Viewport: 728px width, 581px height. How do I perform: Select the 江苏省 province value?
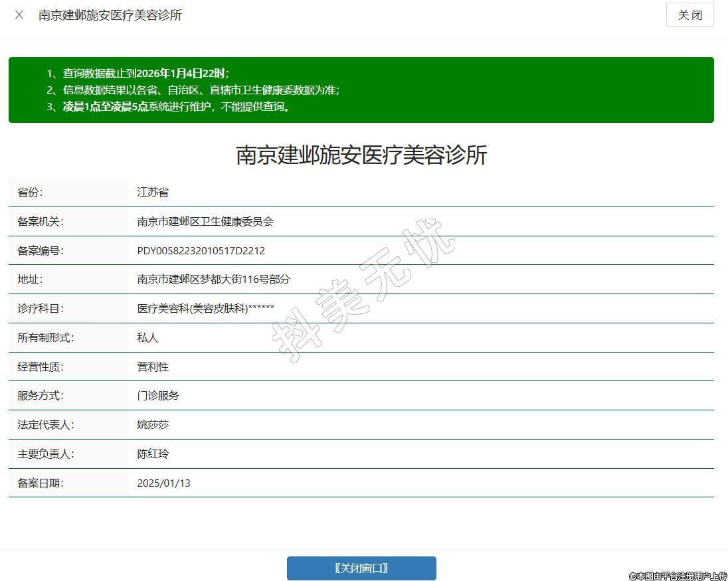pos(153,193)
